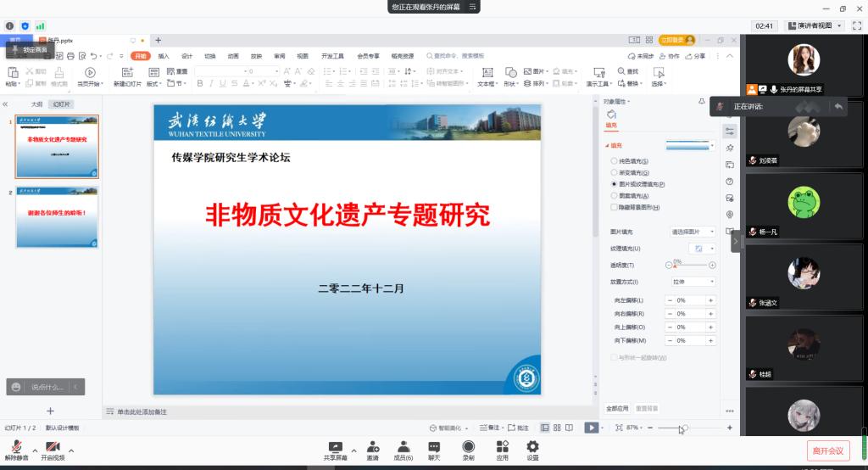Open the 应用 apps icon

(x=502, y=446)
